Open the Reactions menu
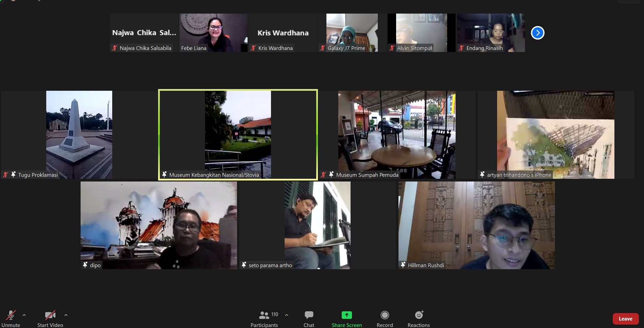This screenshot has width=644, height=328. pyautogui.click(x=419, y=319)
